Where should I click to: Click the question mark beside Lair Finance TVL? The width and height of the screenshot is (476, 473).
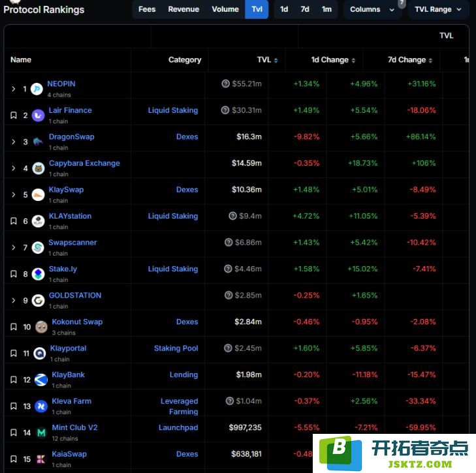coord(225,110)
